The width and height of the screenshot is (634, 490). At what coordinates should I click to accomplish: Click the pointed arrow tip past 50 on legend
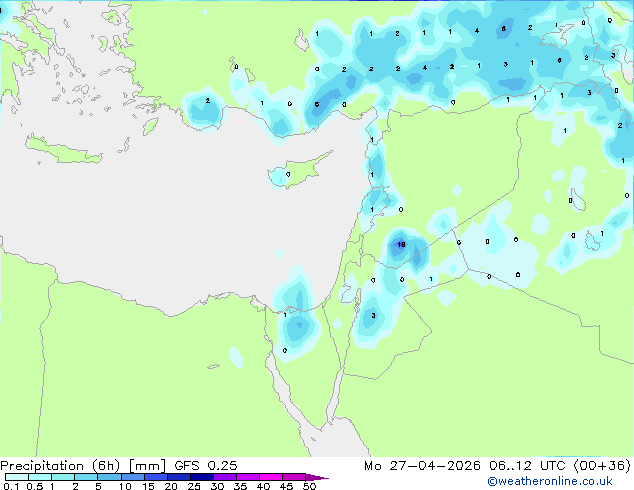[x=317, y=477]
